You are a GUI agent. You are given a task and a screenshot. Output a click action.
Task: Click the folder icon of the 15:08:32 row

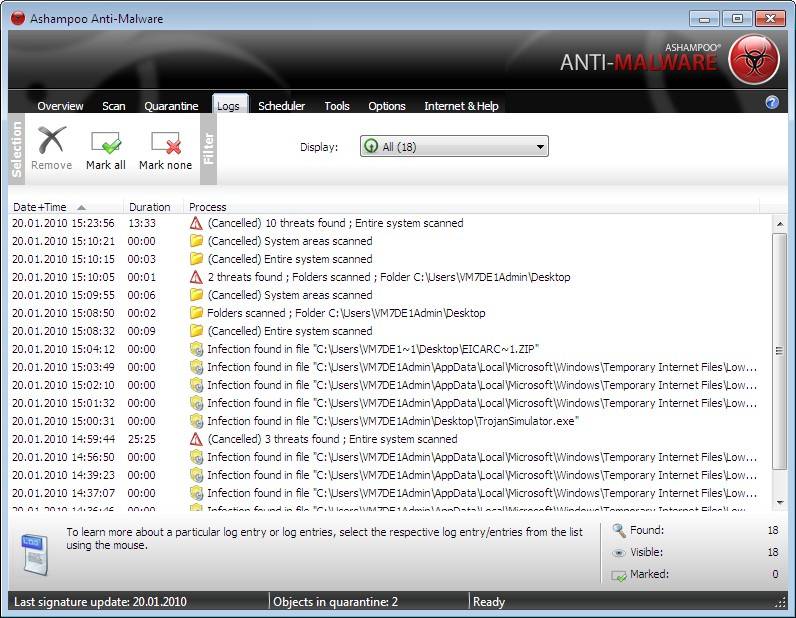(196, 331)
